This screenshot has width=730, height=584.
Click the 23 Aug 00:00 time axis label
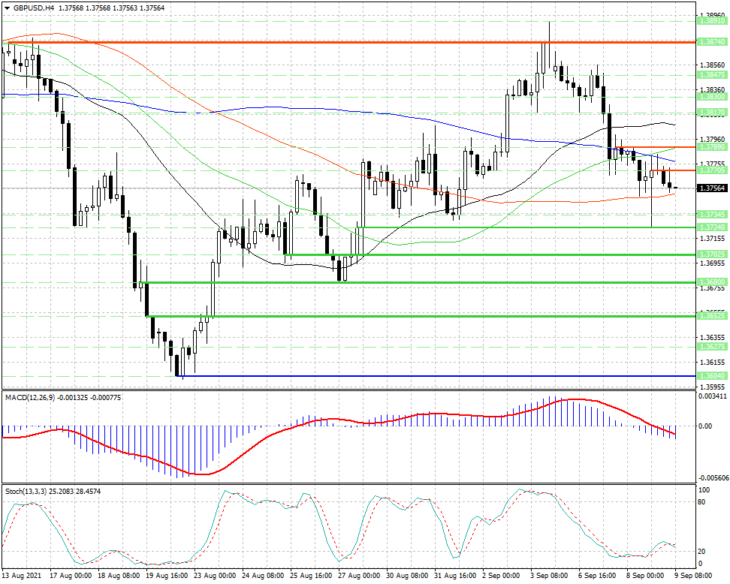(215, 576)
